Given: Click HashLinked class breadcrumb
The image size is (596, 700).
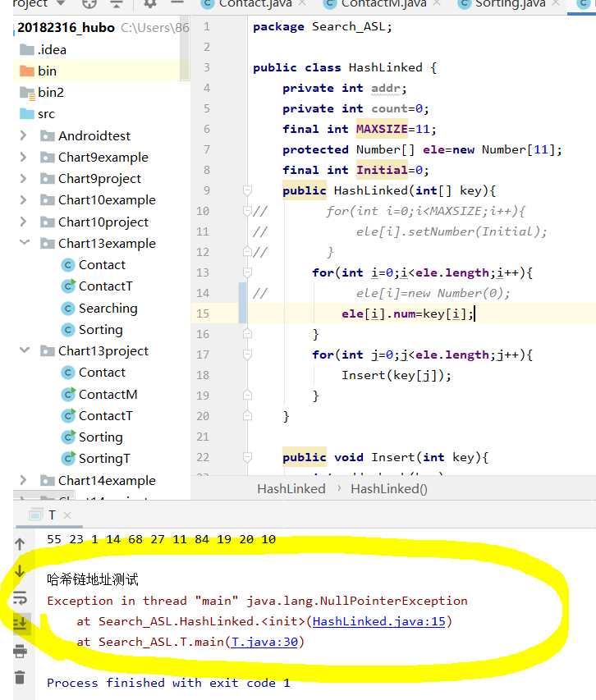Looking at the screenshot, I should tap(291, 489).
